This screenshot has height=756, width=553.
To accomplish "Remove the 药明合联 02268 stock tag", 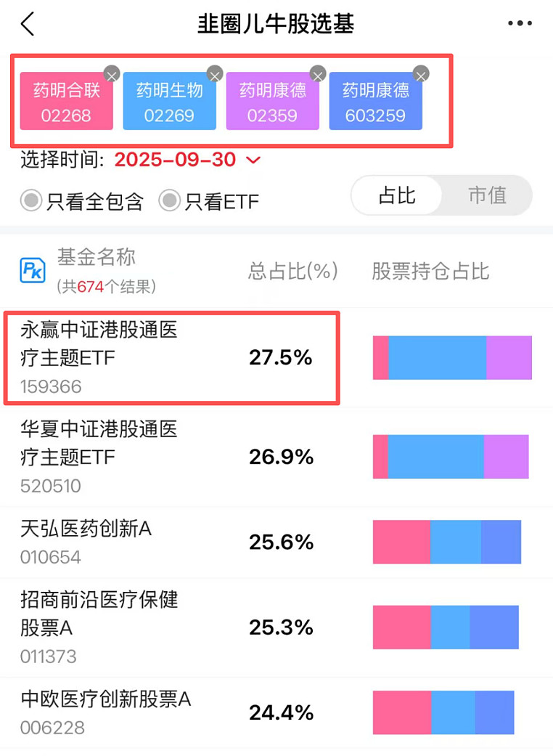I will (111, 73).
